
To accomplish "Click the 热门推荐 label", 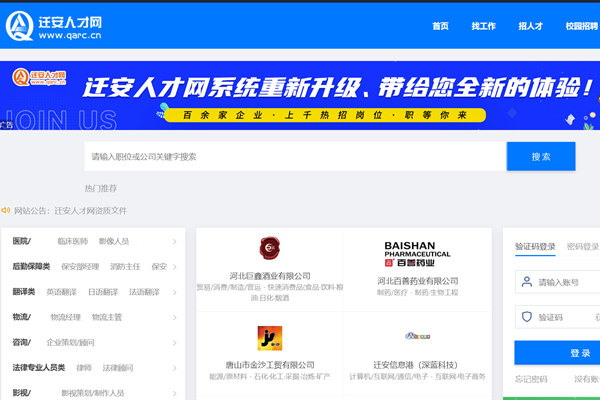I will coord(101,188).
